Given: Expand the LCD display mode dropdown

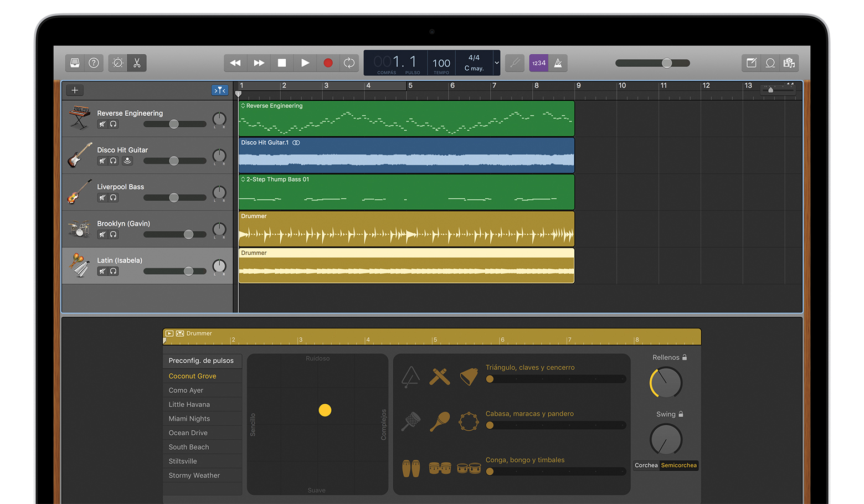Looking at the screenshot, I should (x=496, y=63).
